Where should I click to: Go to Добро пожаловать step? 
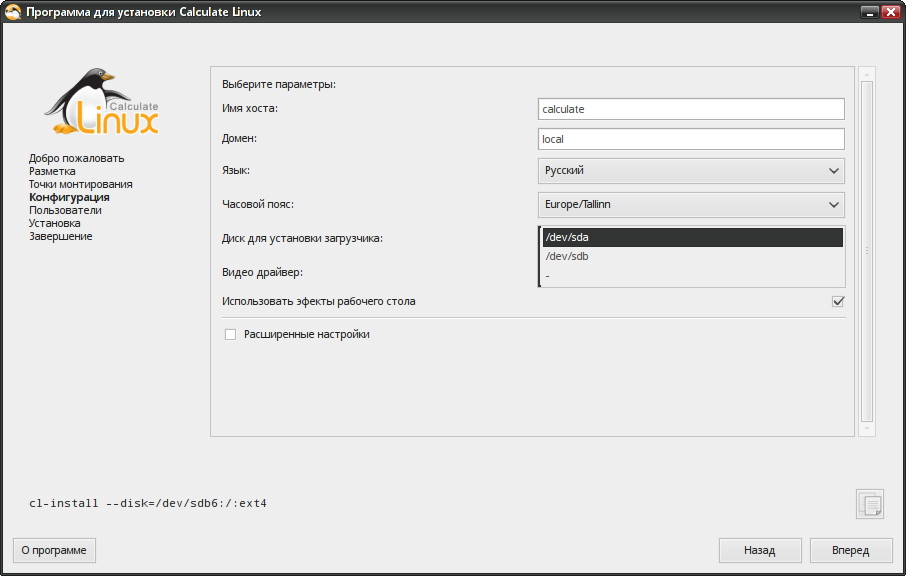pyautogui.click(x=76, y=158)
